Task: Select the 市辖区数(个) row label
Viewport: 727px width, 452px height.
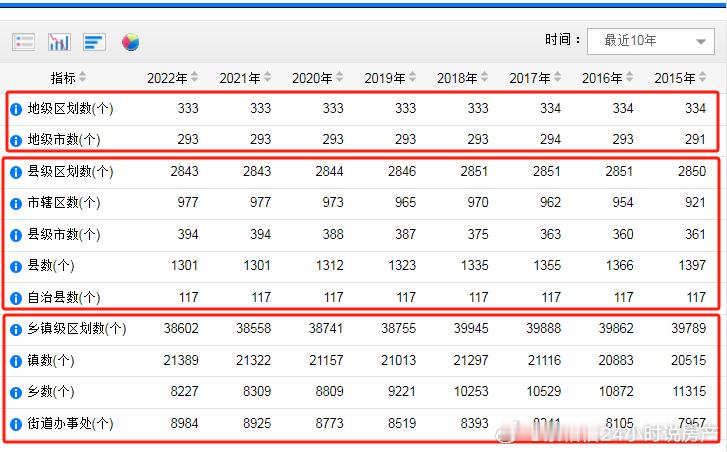Action: [x=64, y=203]
